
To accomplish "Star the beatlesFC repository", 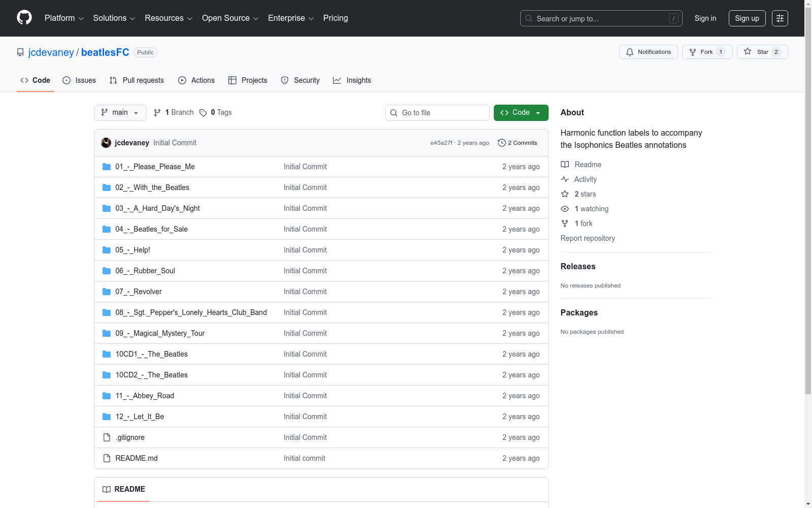I will (x=762, y=52).
